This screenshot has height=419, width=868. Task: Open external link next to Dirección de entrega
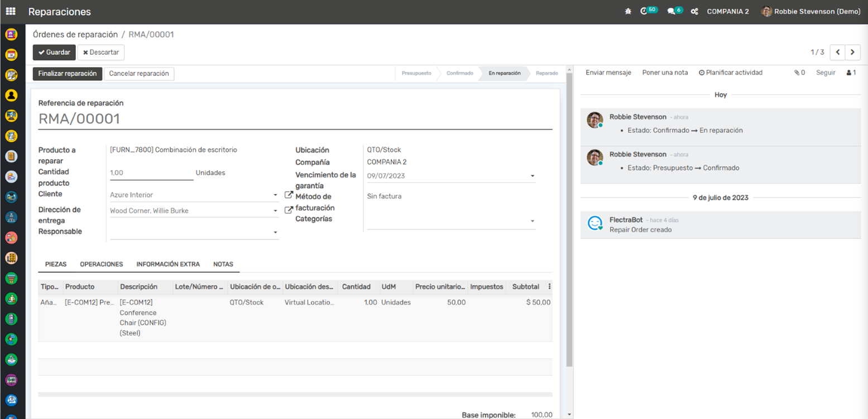(289, 210)
